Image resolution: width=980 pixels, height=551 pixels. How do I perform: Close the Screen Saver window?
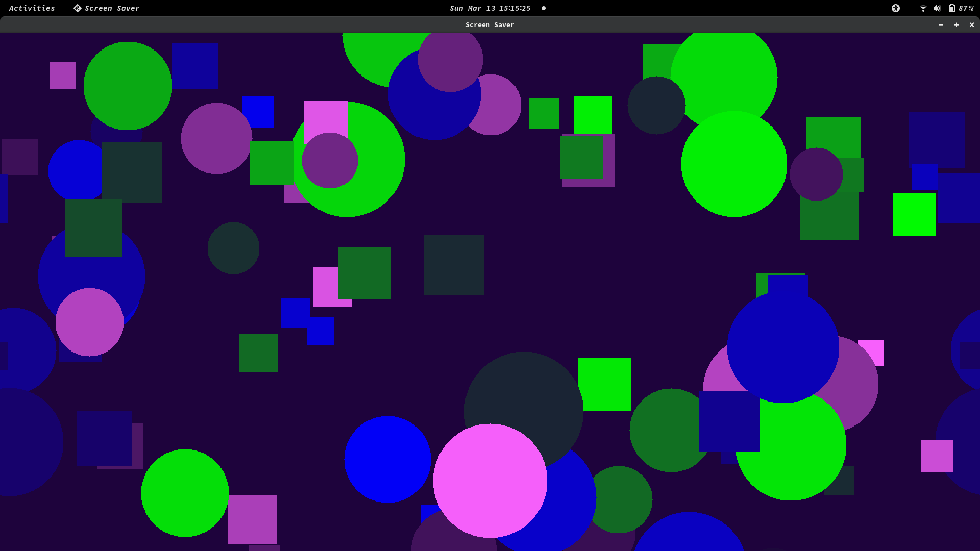point(972,24)
